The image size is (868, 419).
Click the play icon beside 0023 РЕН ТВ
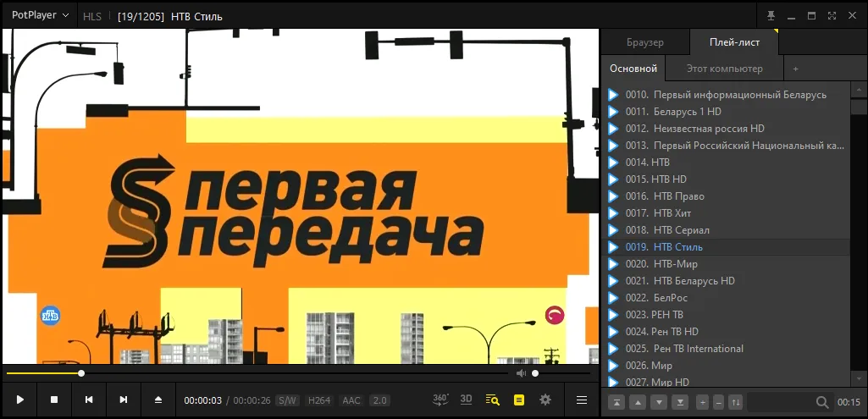(613, 314)
